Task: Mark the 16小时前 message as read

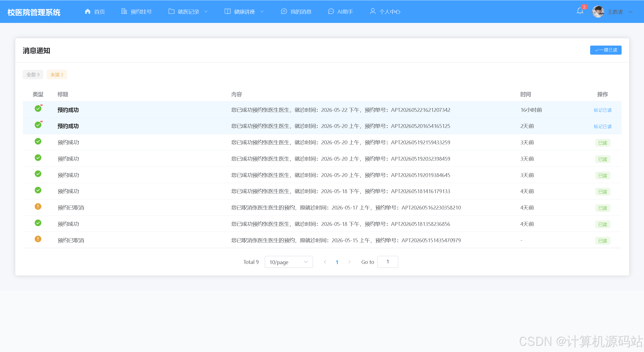Action: click(x=602, y=110)
